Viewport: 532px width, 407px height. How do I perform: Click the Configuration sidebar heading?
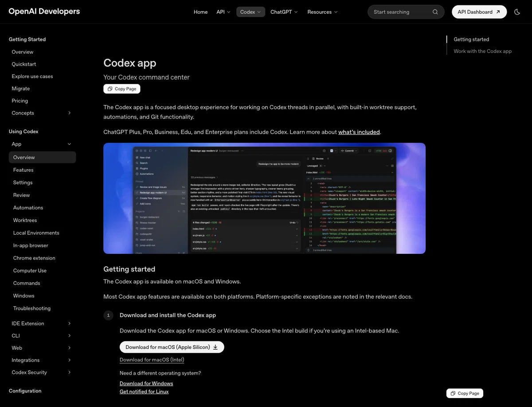click(25, 391)
